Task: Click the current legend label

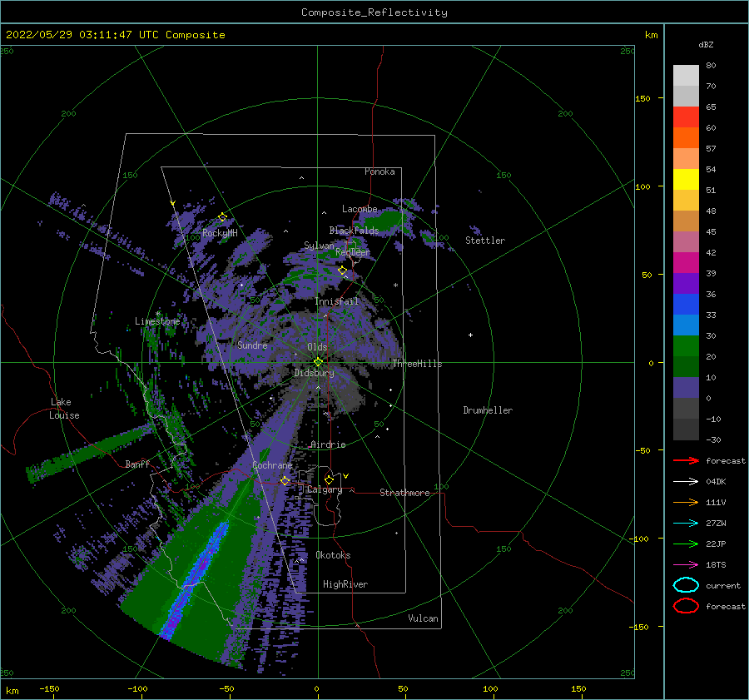Action: (x=723, y=585)
